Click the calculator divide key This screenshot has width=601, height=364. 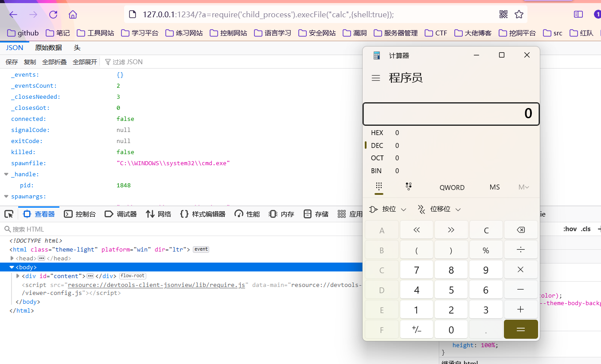(521, 250)
